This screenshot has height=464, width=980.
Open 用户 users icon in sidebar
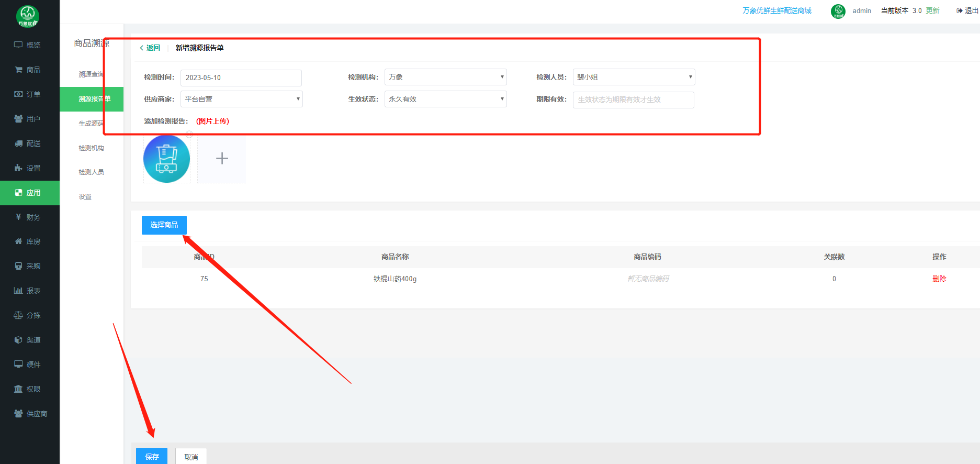tap(18, 119)
